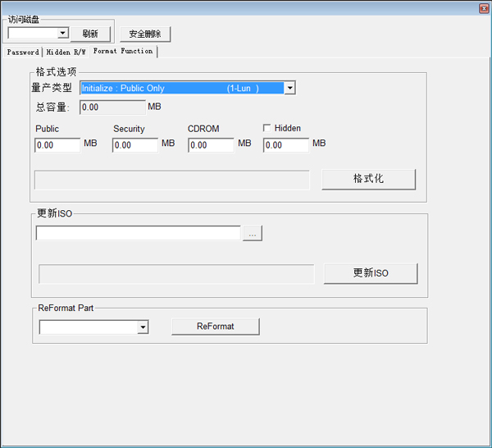Switch to the Password tab
This screenshot has width=492, height=448.
tap(23, 53)
